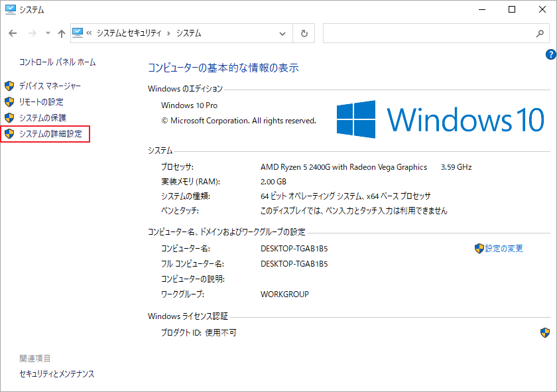Click the computer icon in the address bar
The width and height of the screenshot is (557, 392).
pos(78,33)
